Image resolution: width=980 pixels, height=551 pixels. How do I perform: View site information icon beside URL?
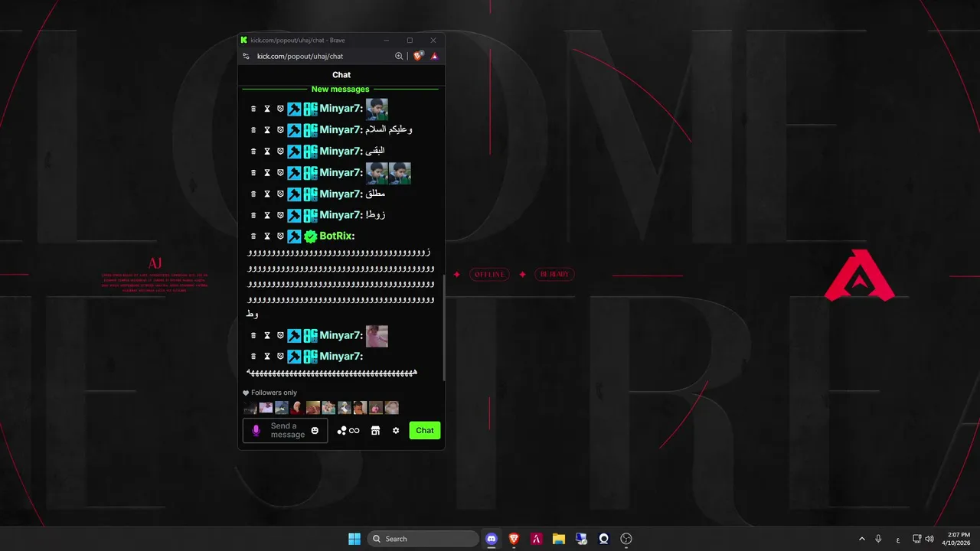coord(246,56)
